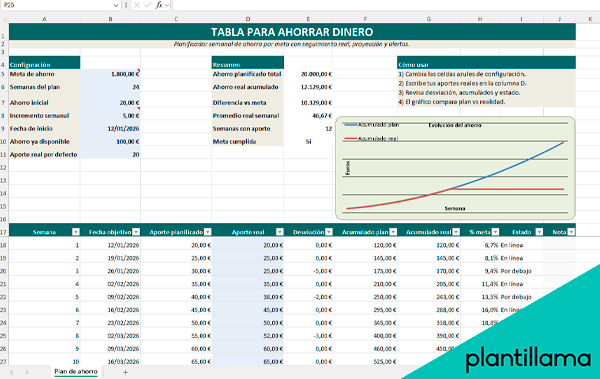
Task: Select the Semanas con aporte value 12
Action: pos(308,129)
